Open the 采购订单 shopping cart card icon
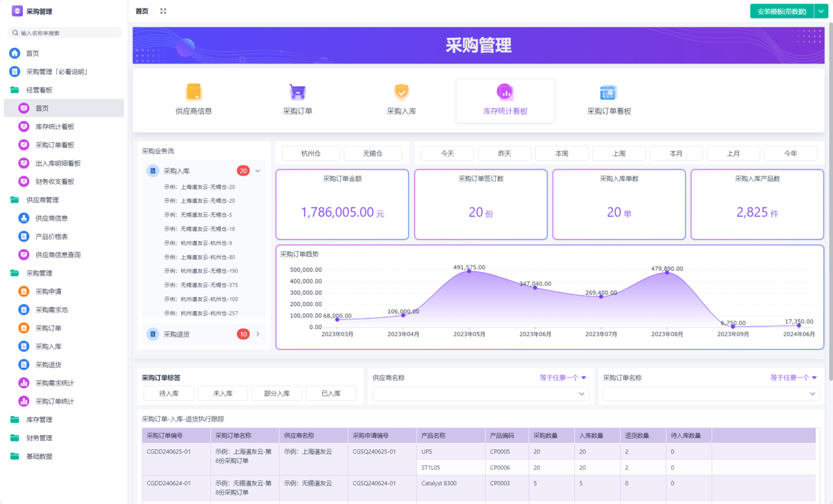833x504 pixels. [x=298, y=92]
